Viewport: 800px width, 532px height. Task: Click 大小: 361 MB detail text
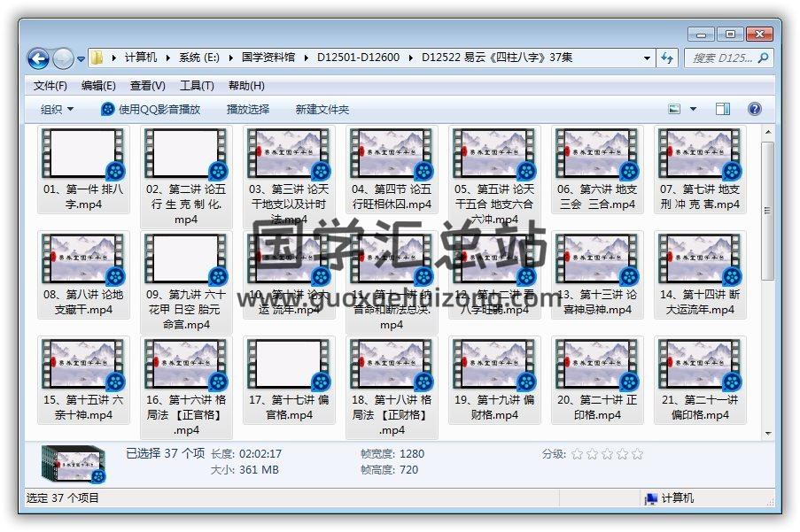(245, 470)
